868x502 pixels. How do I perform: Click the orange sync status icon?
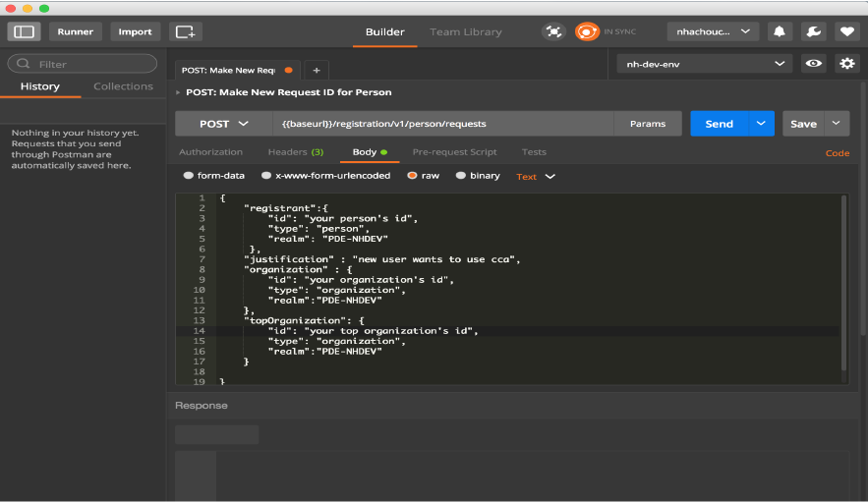click(x=587, y=31)
